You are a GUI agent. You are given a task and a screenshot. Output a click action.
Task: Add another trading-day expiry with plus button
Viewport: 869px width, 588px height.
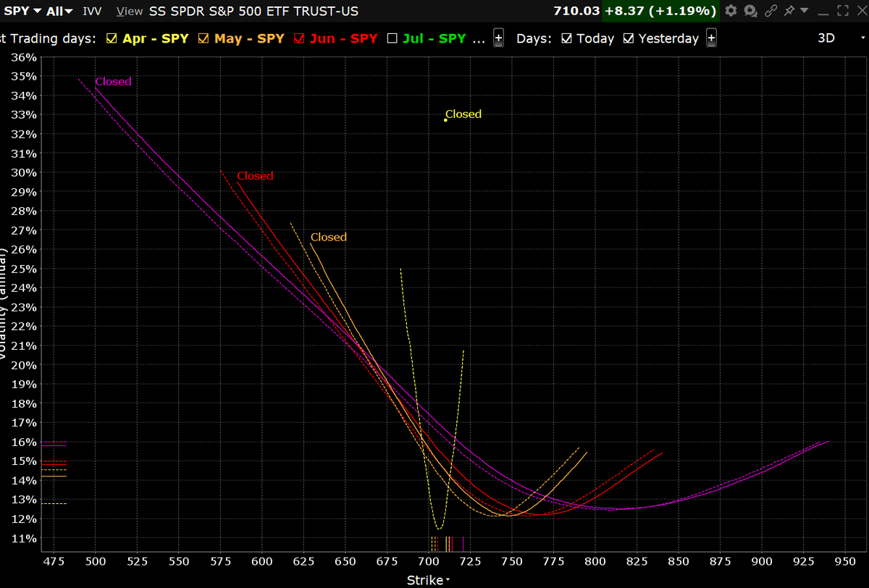click(498, 38)
